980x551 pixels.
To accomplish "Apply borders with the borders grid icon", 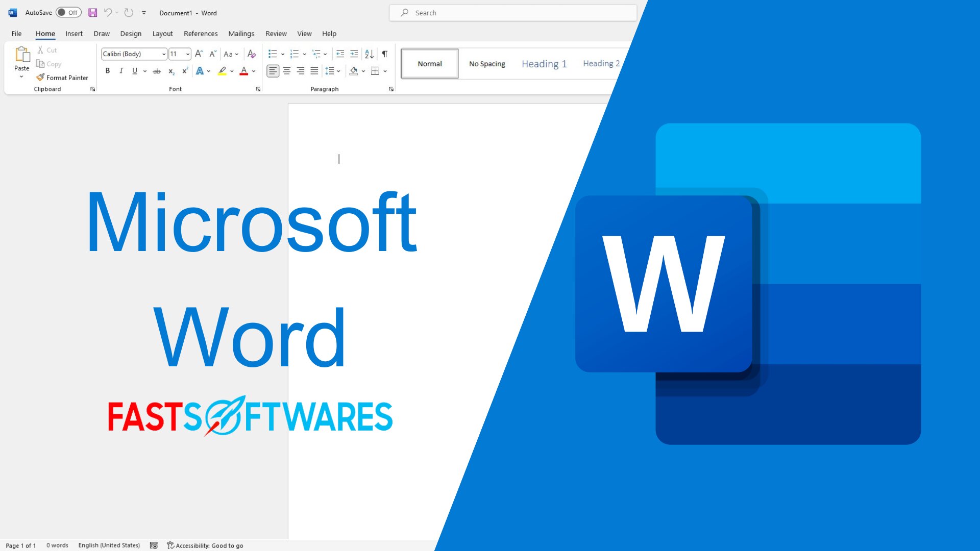I will (x=375, y=71).
